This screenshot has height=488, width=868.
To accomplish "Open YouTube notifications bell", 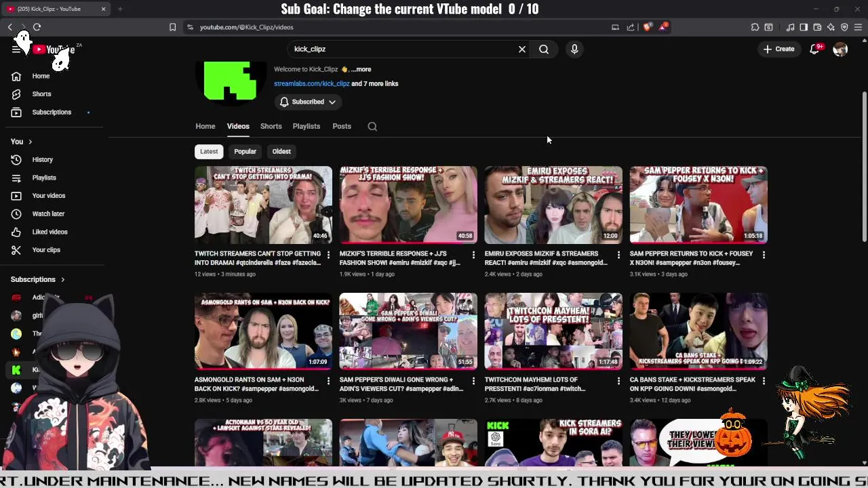I will (815, 49).
